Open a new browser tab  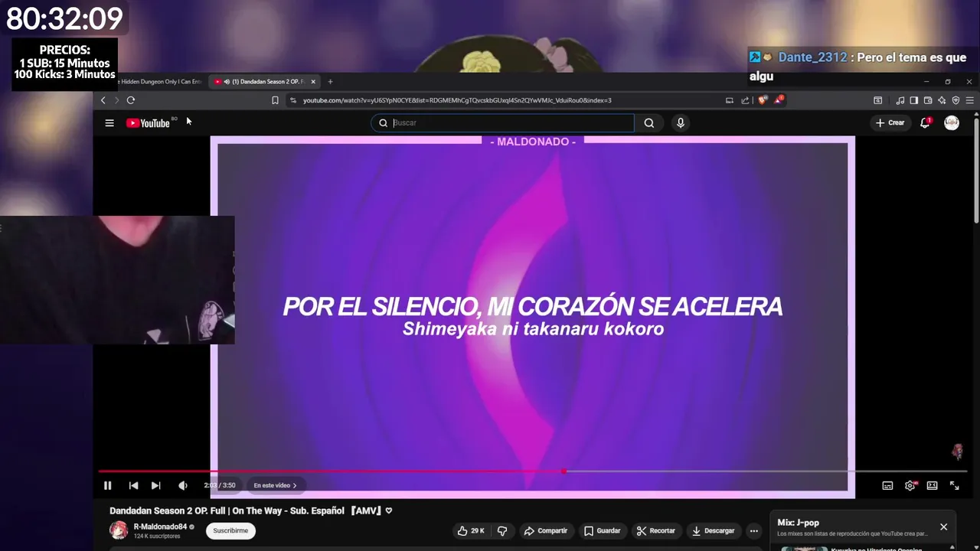click(330, 82)
